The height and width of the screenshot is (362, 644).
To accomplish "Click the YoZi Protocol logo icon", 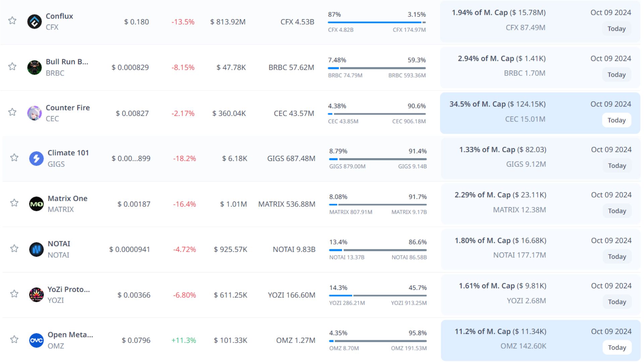I will [36, 295].
